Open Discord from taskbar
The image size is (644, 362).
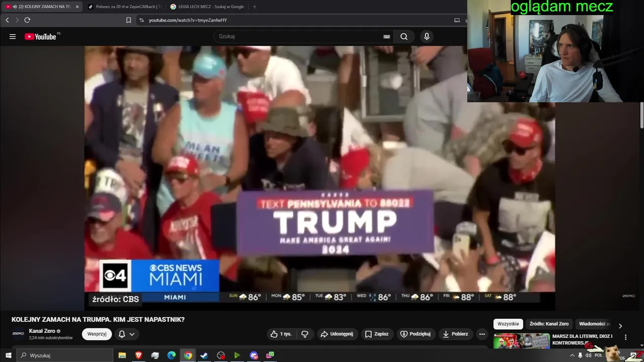click(x=254, y=355)
